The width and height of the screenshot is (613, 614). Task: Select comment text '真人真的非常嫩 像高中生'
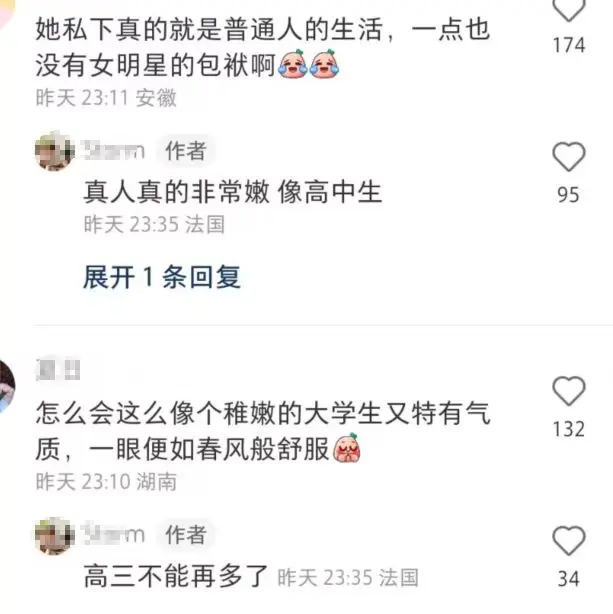pos(233,192)
